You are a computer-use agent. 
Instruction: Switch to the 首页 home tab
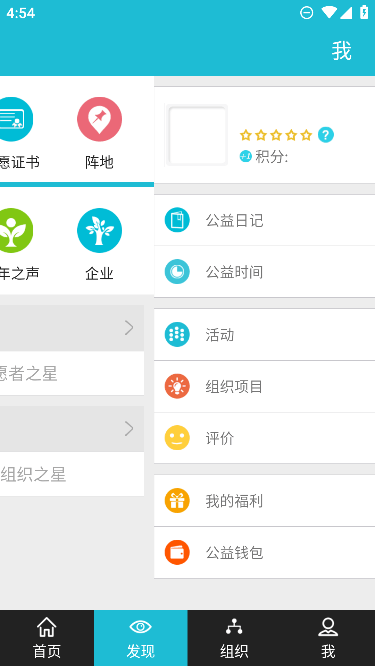click(x=47, y=638)
